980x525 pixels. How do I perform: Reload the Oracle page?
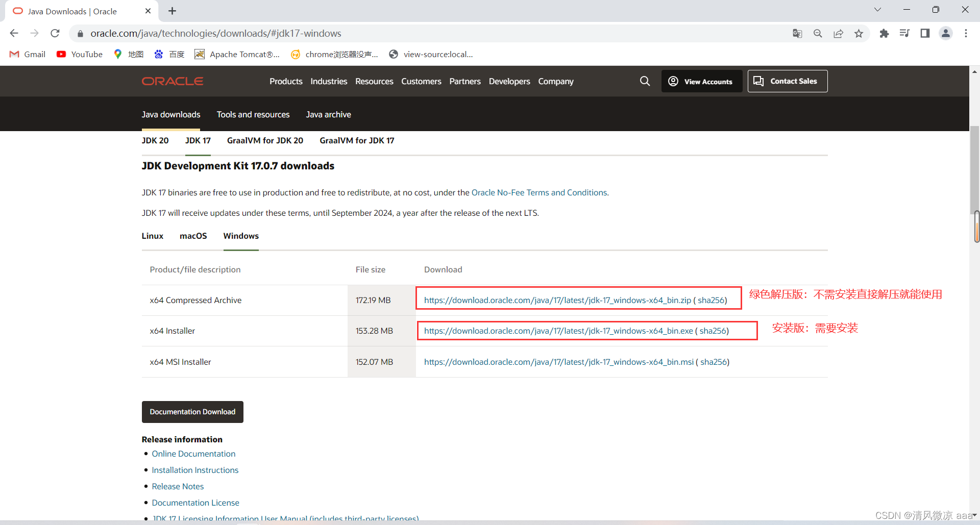pos(55,33)
